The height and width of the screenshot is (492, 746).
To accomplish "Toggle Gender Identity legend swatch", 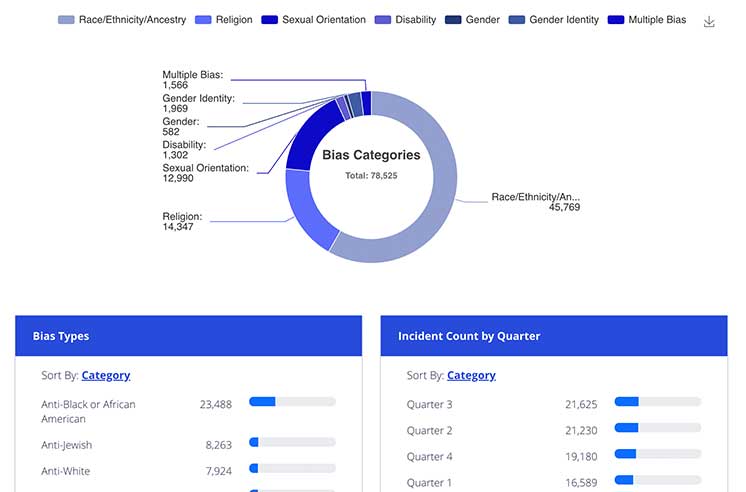I will (x=517, y=20).
